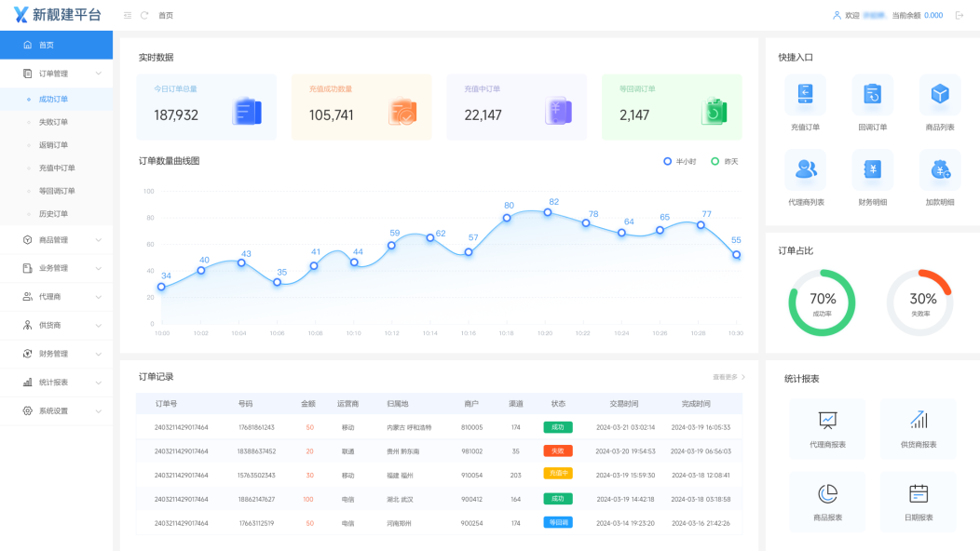The width and height of the screenshot is (980, 551).
Task: Open the 加款明细 money bag icon
Action: point(939,169)
